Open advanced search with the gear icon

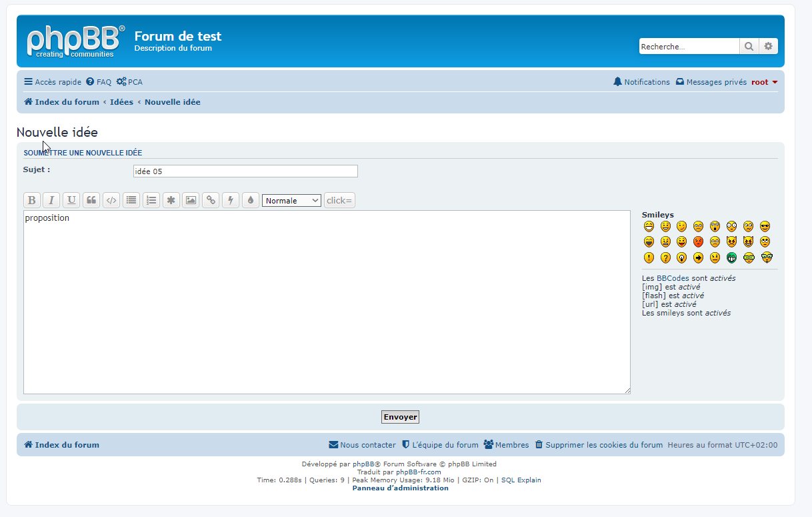[768, 46]
